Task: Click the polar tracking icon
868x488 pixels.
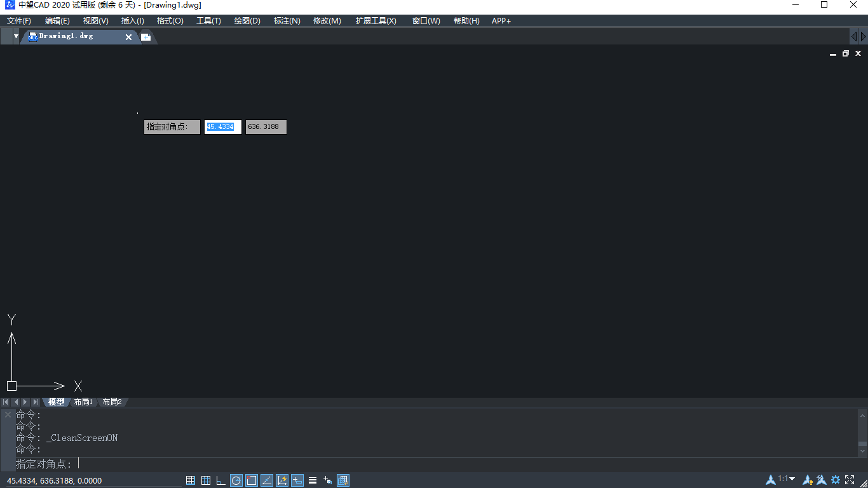Action: (x=236, y=480)
